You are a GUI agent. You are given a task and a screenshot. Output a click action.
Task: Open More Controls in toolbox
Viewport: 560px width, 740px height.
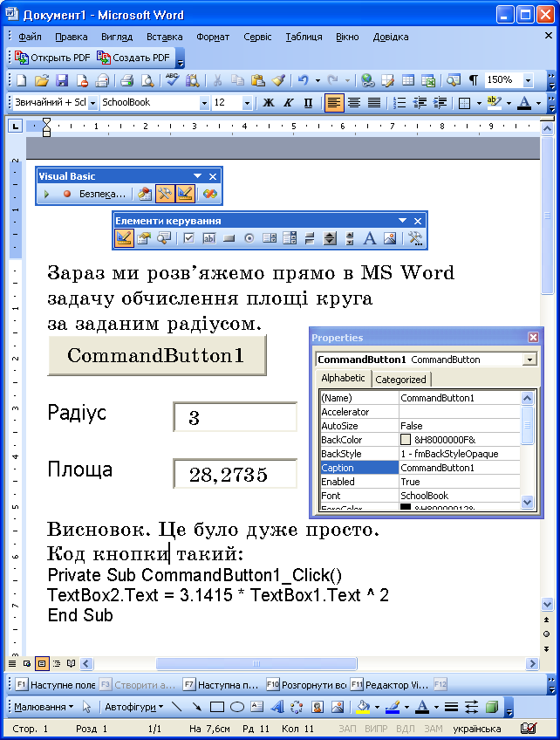415,238
